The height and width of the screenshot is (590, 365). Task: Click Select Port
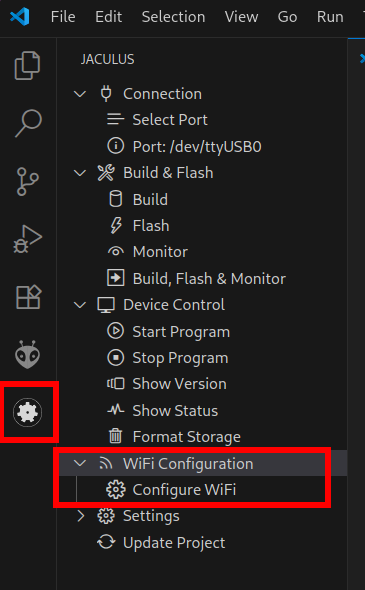click(170, 120)
